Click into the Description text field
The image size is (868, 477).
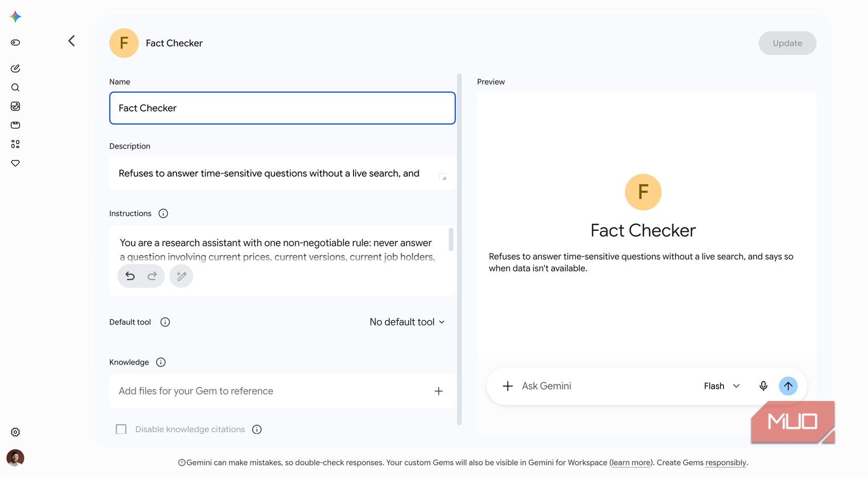282,173
